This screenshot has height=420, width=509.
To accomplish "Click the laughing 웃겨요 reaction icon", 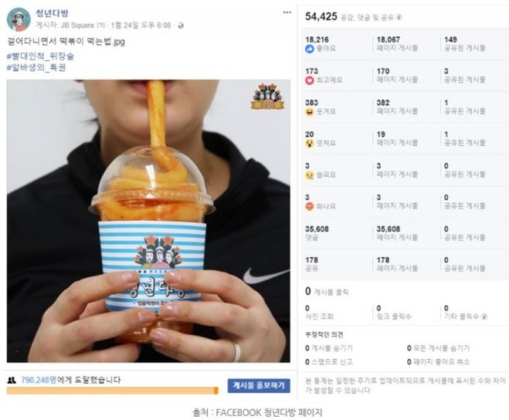I will point(309,112).
